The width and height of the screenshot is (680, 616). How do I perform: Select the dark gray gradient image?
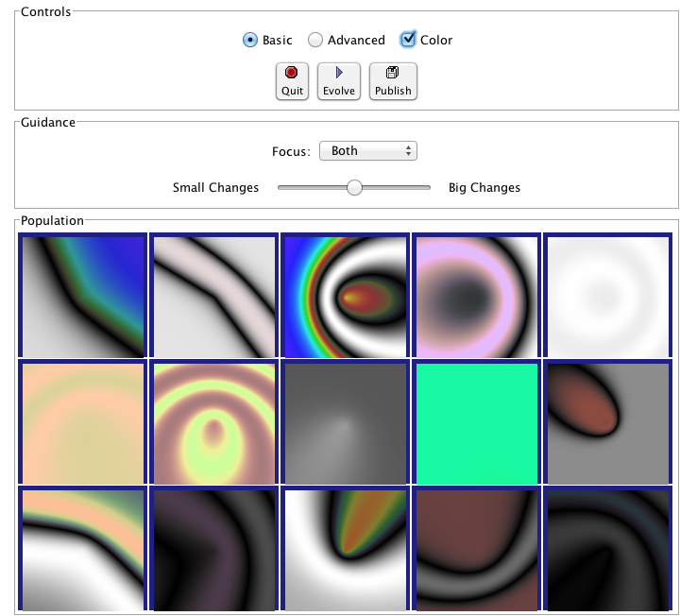pyautogui.click(x=346, y=423)
